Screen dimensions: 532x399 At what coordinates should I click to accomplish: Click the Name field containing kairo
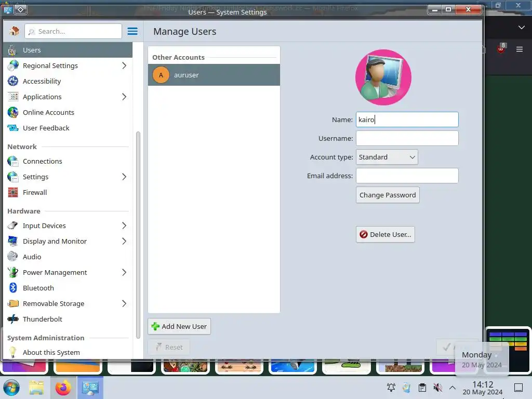click(x=407, y=119)
